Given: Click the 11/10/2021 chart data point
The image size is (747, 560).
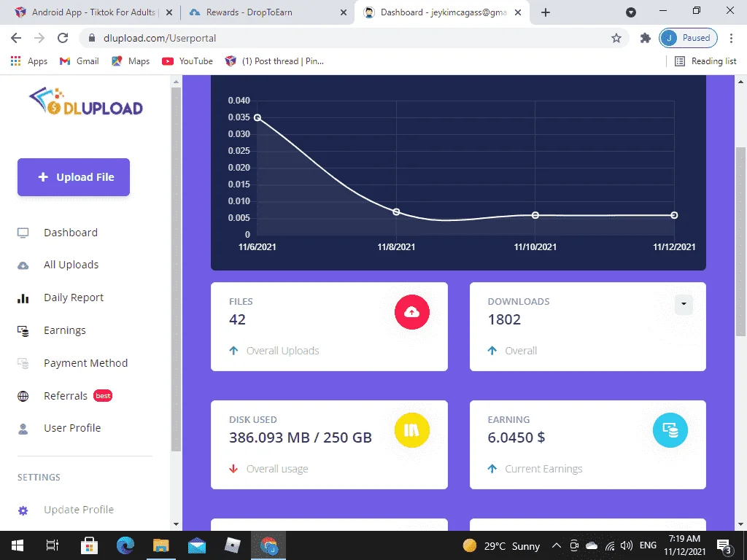Looking at the screenshot, I should click(535, 215).
